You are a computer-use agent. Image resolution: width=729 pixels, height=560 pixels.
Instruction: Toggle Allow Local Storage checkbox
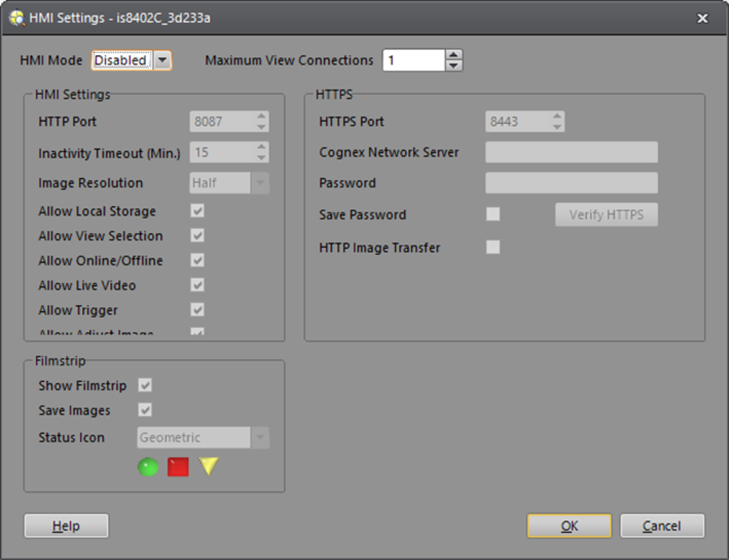pyautogui.click(x=197, y=211)
